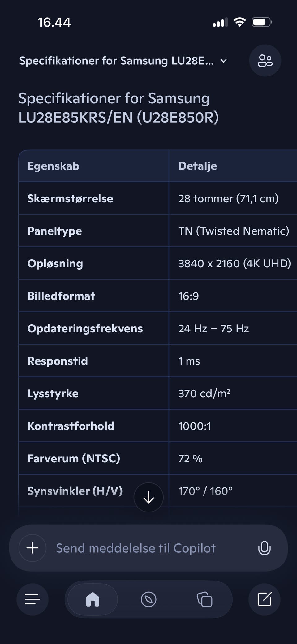Tap the microphone voice input icon
Viewport: 297px width, 644px height.
coord(264,548)
